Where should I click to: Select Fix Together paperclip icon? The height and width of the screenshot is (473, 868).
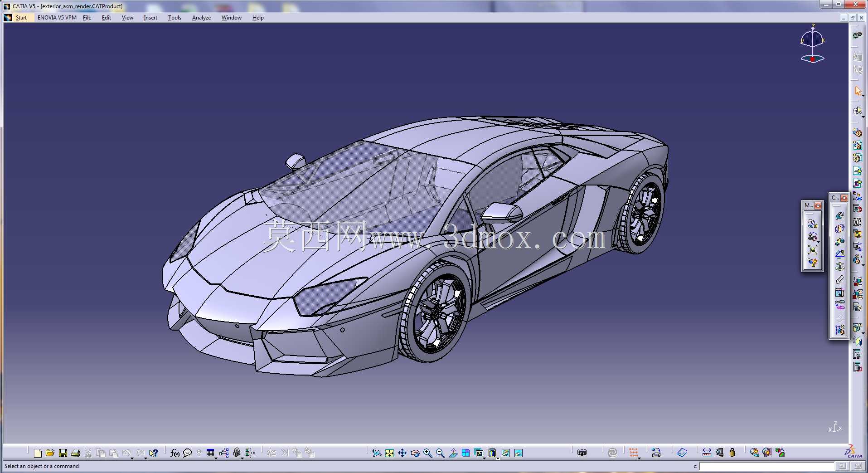[840, 279]
